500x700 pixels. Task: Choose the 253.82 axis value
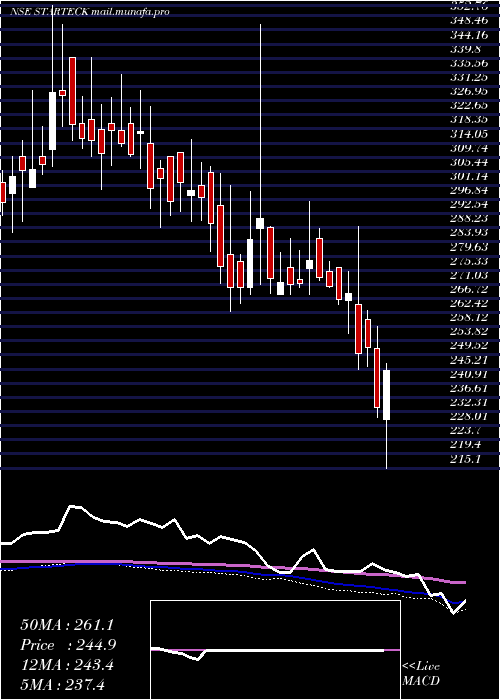click(x=468, y=332)
